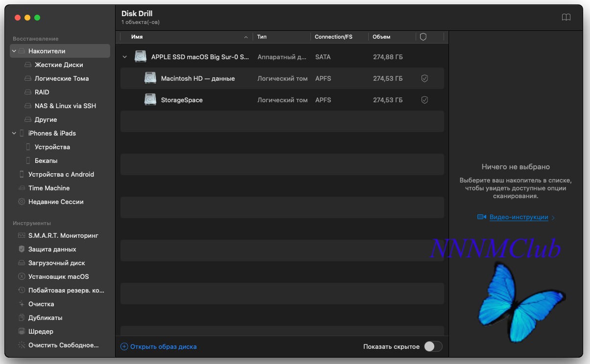Image resolution: width=590 pixels, height=364 pixels.
Task: Click the Очистить Свободное icon
Action: (22, 345)
